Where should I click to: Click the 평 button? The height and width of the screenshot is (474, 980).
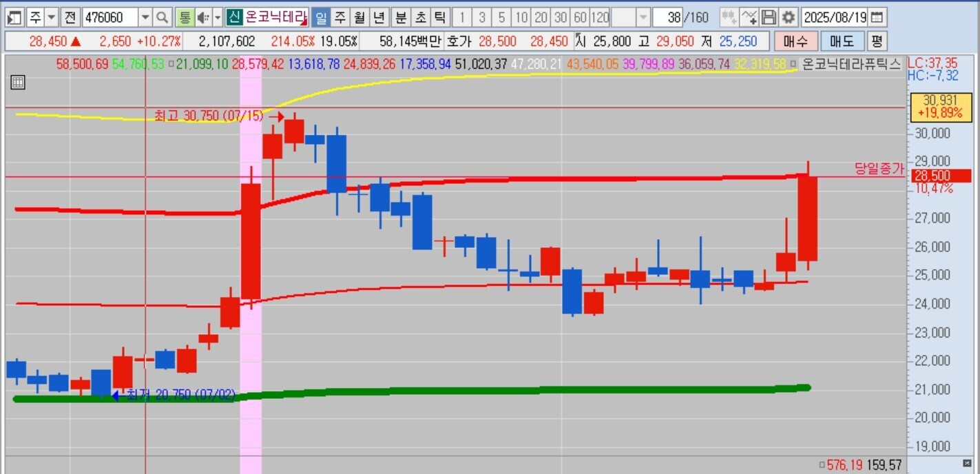point(877,41)
